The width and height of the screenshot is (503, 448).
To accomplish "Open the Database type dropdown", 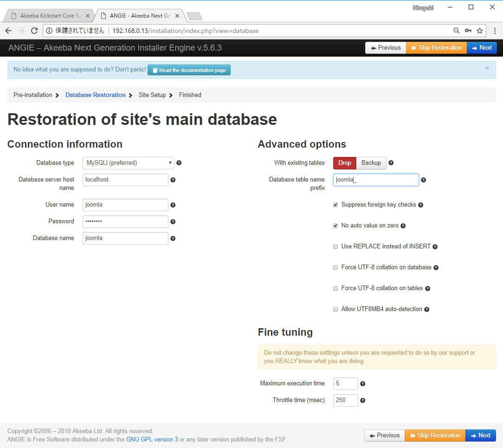I will (129, 162).
